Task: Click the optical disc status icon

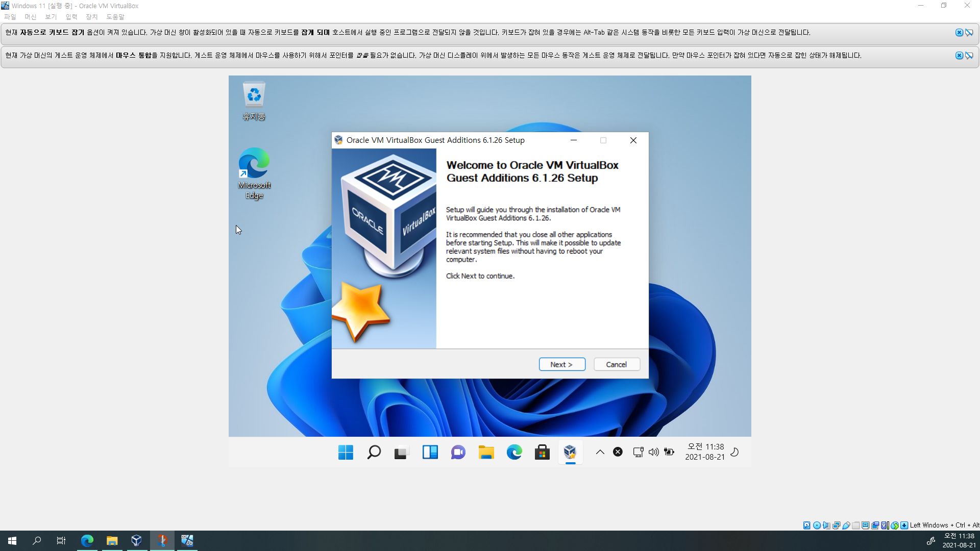Action: 817,525
